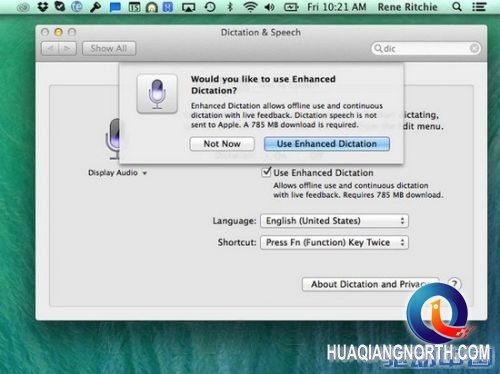The image size is (500, 374).
Task: Choose the Not Now button
Action: tap(222, 144)
